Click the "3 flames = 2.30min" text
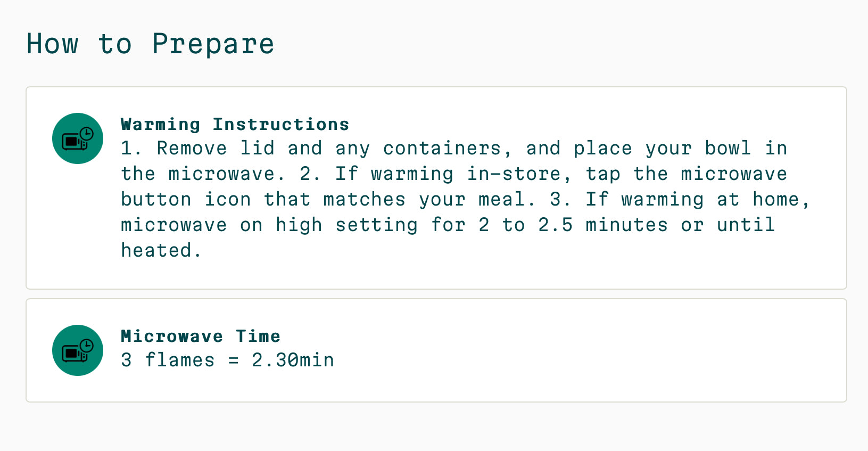 (228, 360)
